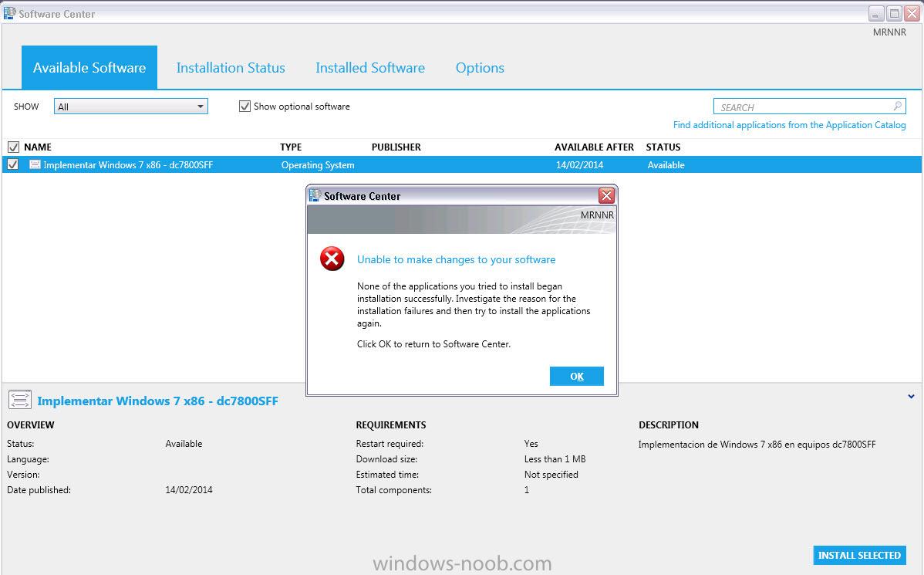This screenshot has width=924, height=575.
Task: Click 'Not specified' estimated time value
Action: 551,474
